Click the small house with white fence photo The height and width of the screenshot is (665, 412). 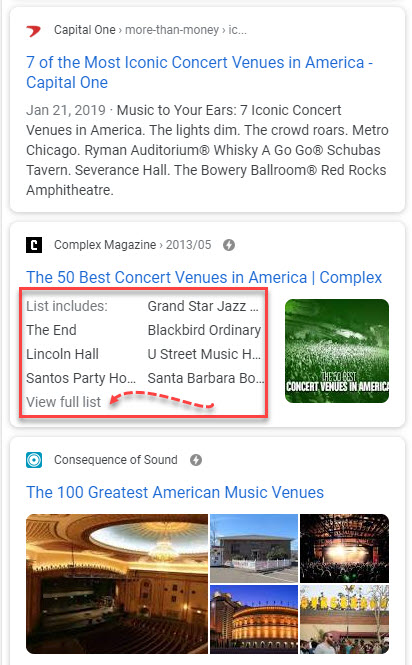click(254, 548)
